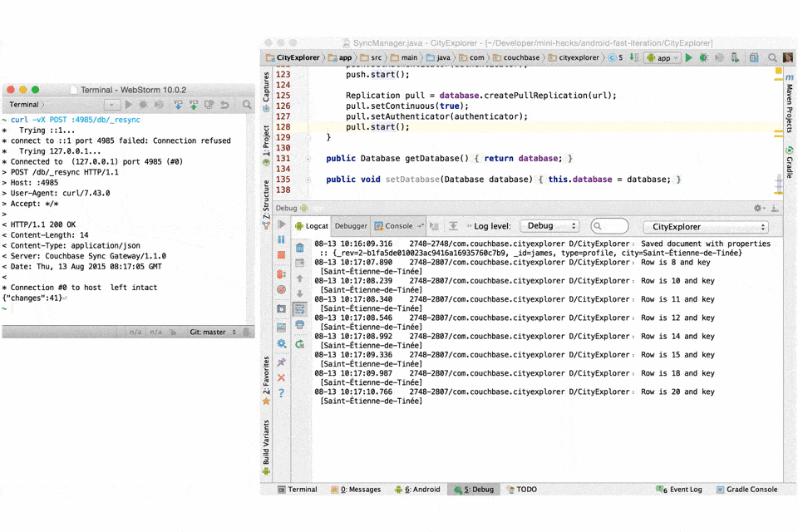Open the Event Log
The height and width of the screenshot is (532, 798).
point(679,490)
